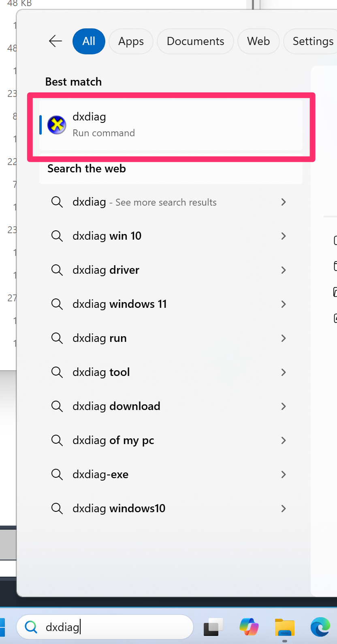
Task: Go back using the left arrow icon
Action: coord(55,41)
